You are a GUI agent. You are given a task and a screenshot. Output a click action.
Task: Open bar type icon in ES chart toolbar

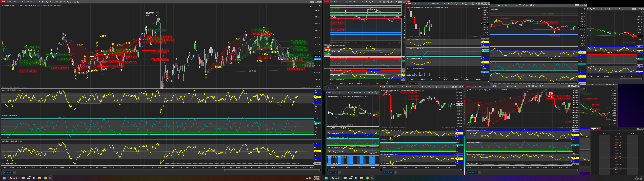pos(43,2)
